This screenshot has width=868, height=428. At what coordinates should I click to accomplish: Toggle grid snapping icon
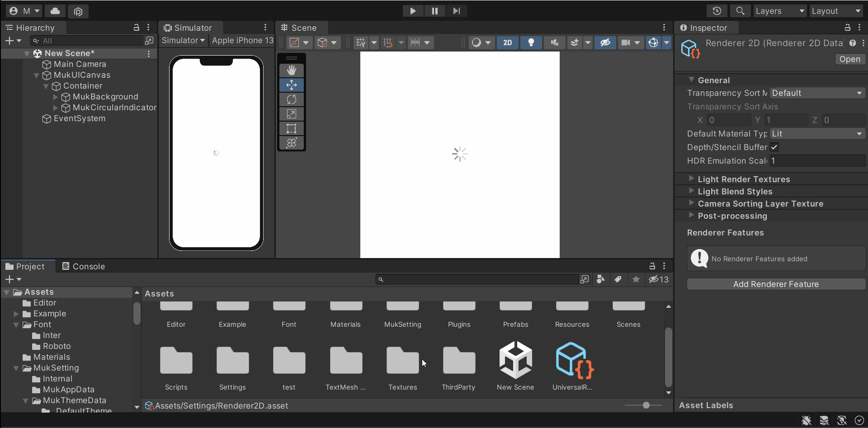388,42
